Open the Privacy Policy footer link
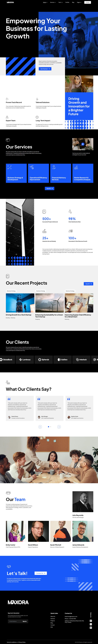The height and width of the screenshot is (644, 98). [x=22, y=642]
